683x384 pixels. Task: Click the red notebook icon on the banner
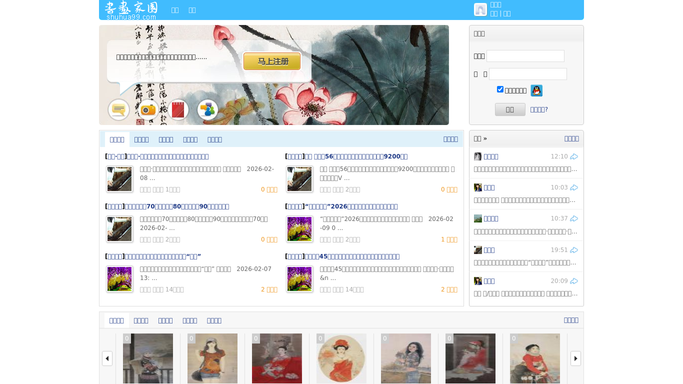(178, 109)
